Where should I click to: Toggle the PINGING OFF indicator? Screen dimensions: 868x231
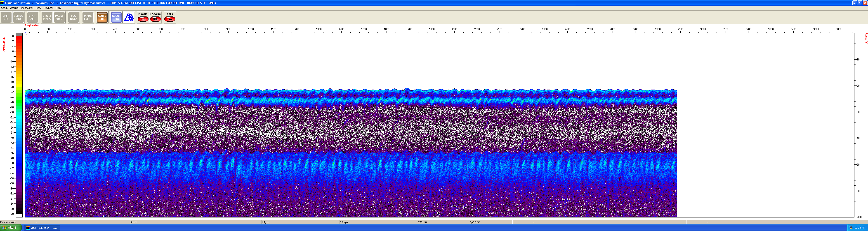tap(143, 18)
